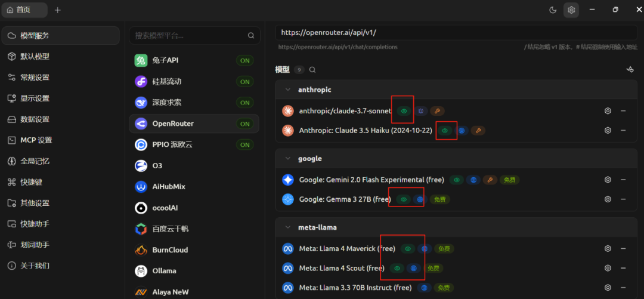
Task: Open settings gear for Gemma 3 27B
Action: [608, 199]
